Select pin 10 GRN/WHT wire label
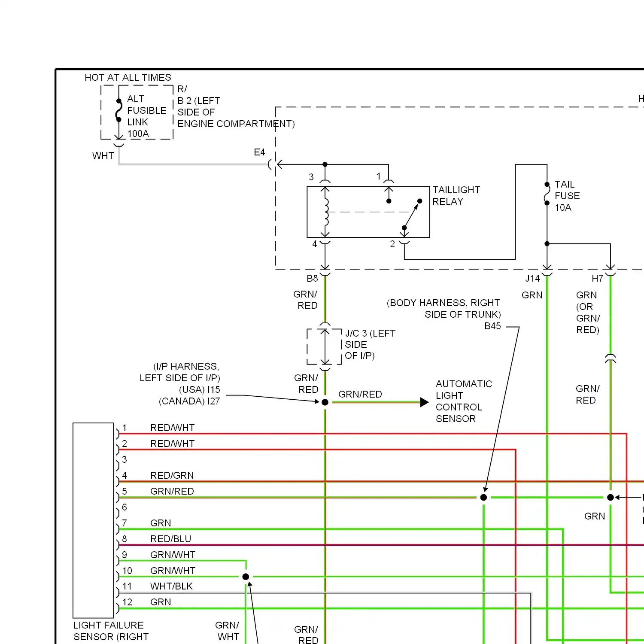Screen dimensions: 644x644 click(173, 571)
